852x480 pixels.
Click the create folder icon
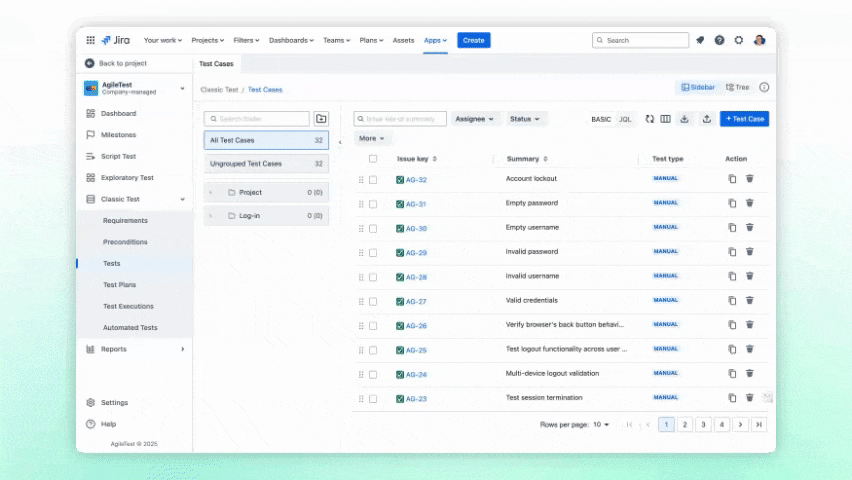321,119
